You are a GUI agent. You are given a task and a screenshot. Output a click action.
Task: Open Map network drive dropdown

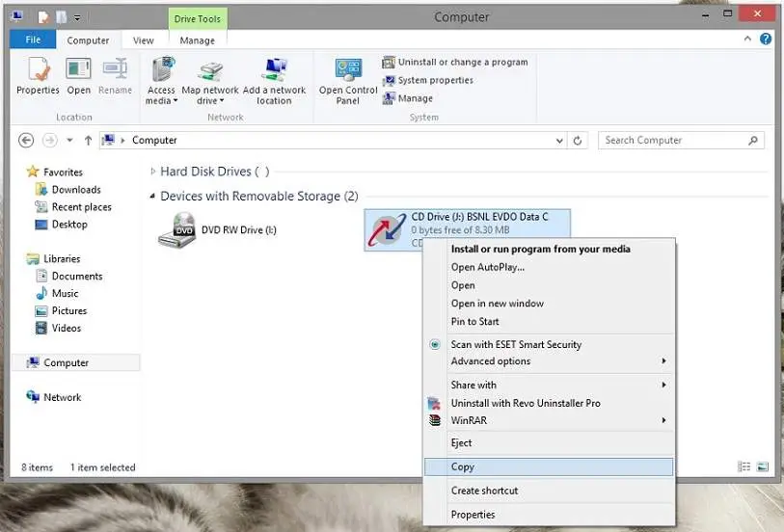pos(210,80)
